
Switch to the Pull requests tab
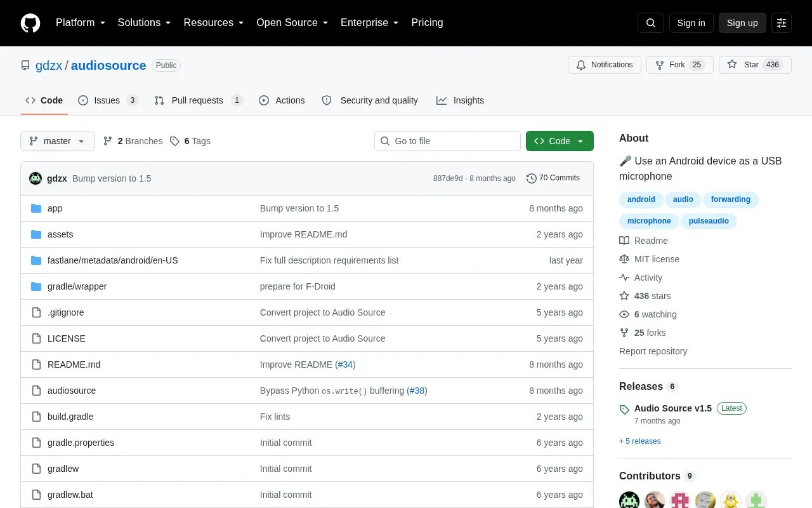click(x=199, y=100)
